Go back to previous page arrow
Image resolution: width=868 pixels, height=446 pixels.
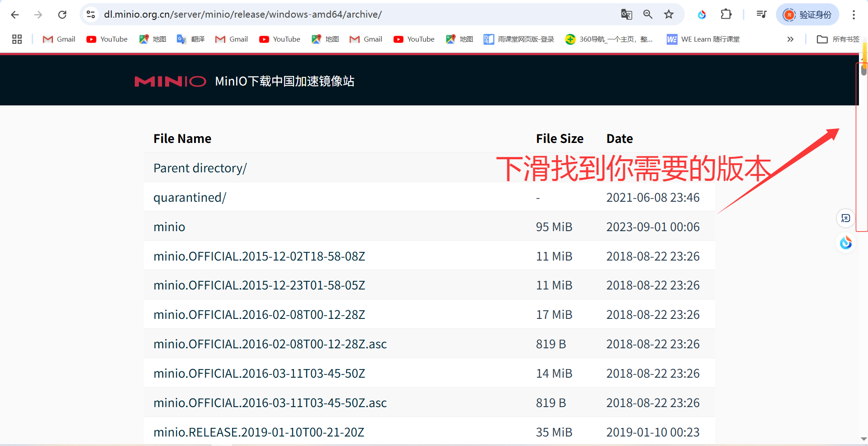(15, 14)
